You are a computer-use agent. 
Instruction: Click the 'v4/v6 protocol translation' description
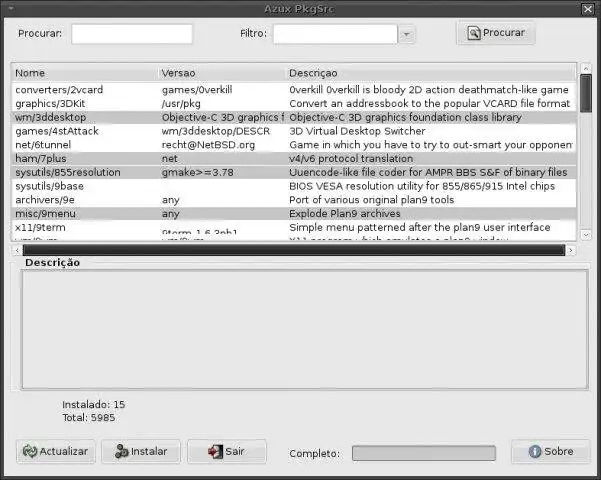(351, 159)
